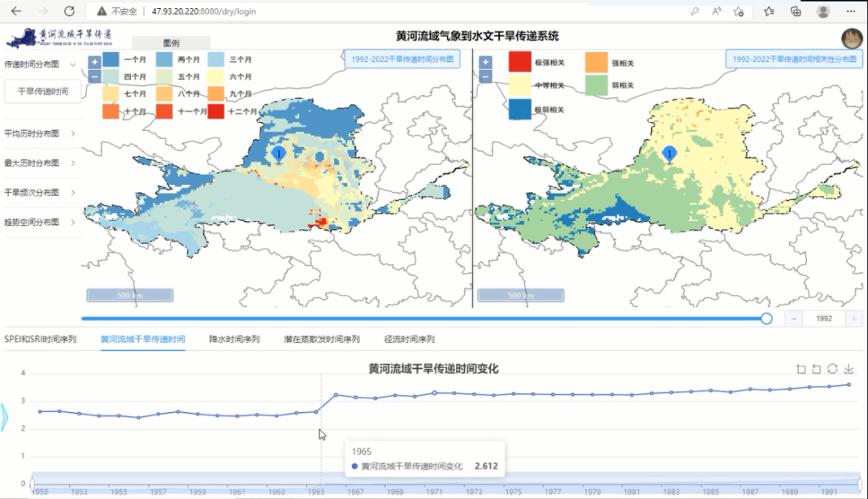Click the Yellow River basin logo

tap(59, 38)
